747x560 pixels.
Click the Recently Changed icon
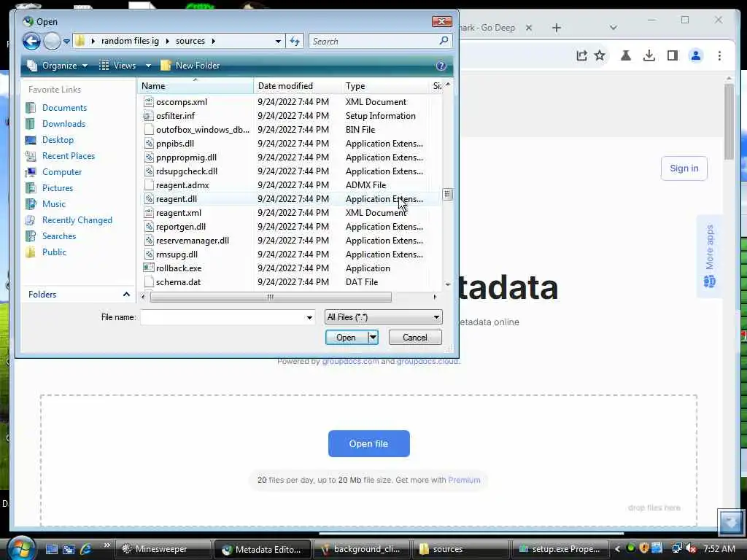pyautogui.click(x=31, y=220)
